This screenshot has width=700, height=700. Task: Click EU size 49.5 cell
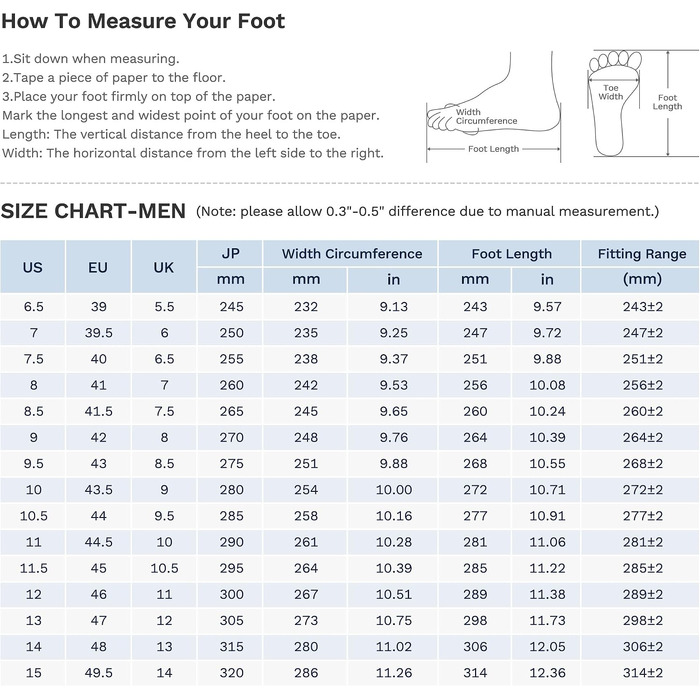click(x=98, y=672)
